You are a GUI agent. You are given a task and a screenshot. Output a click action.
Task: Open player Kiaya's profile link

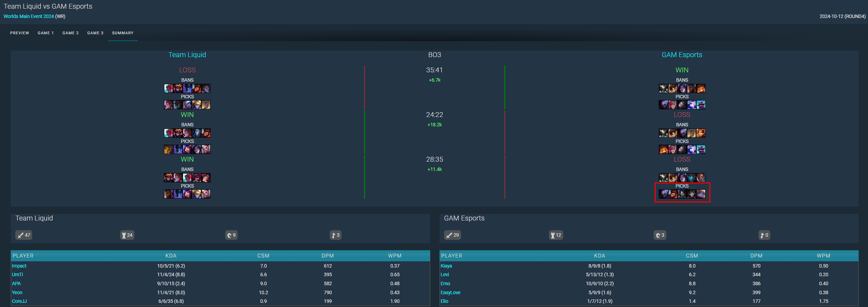click(x=446, y=266)
